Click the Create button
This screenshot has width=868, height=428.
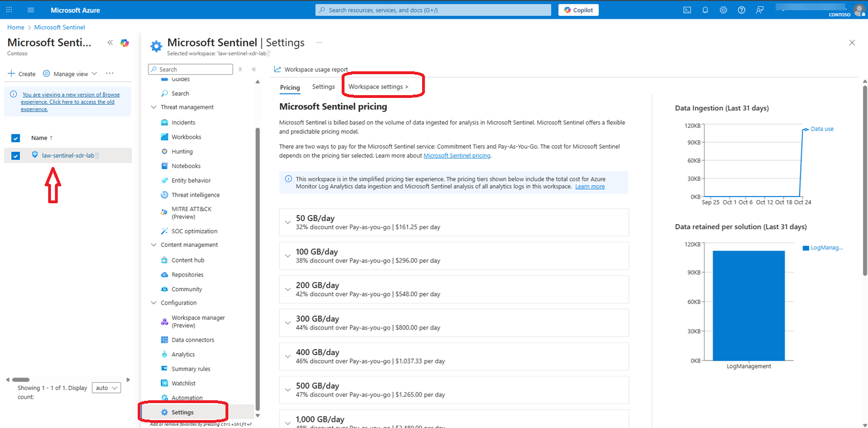click(22, 74)
